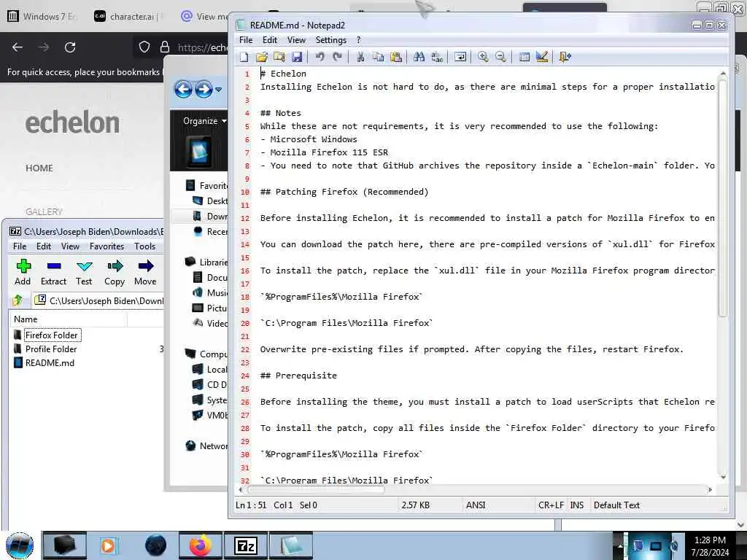Click browser Back arrow button
The image size is (747, 560).
click(18, 47)
